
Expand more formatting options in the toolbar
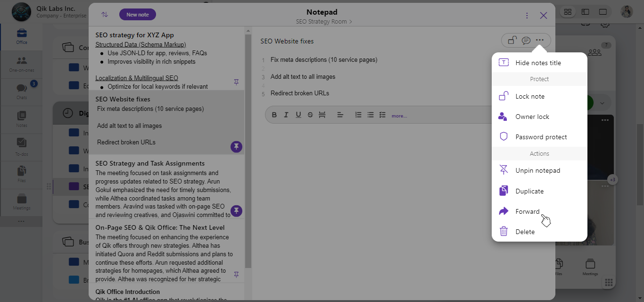tap(399, 116)
